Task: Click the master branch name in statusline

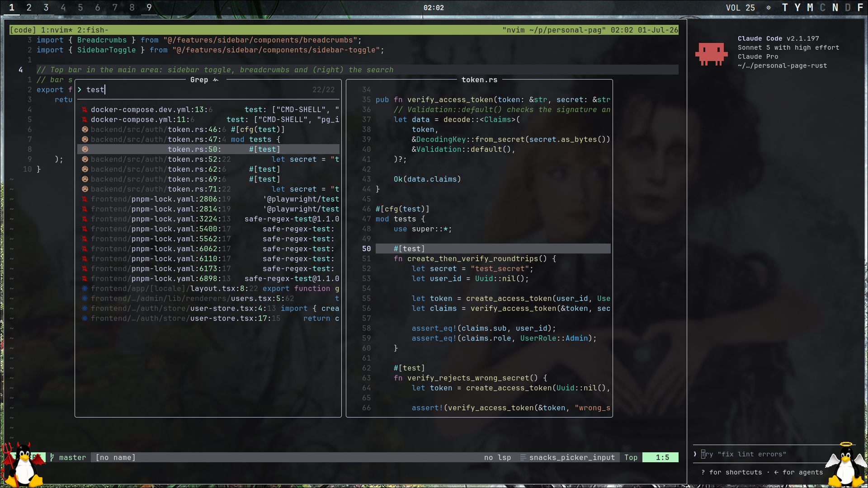Action: tap(72, 458)
